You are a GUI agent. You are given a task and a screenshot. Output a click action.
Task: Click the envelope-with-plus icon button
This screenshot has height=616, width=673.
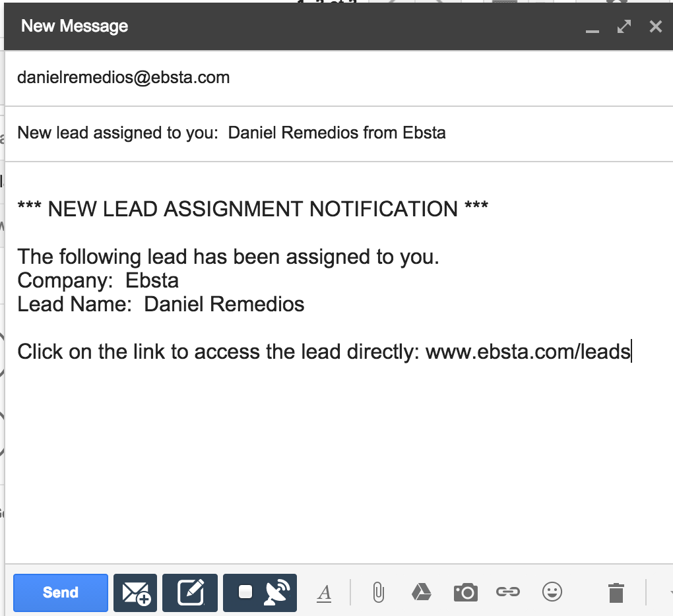pos(135,592)
